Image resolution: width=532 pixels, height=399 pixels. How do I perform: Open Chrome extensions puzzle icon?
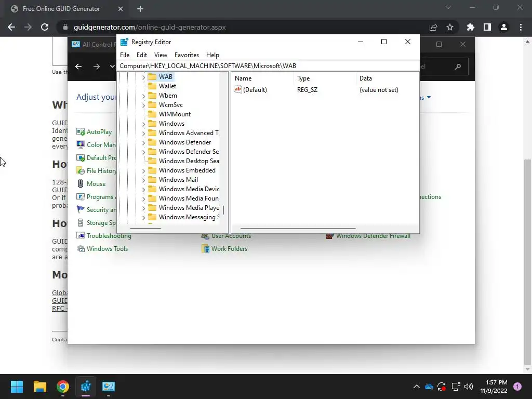tap(470, 27)
